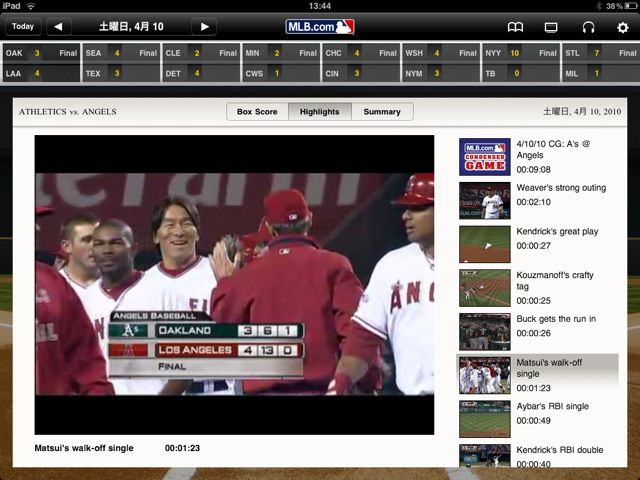Select NYY vs TB scoreboard game
Image resolution: width=640 pixels, height=480 pixels.
tap(521, 63)
